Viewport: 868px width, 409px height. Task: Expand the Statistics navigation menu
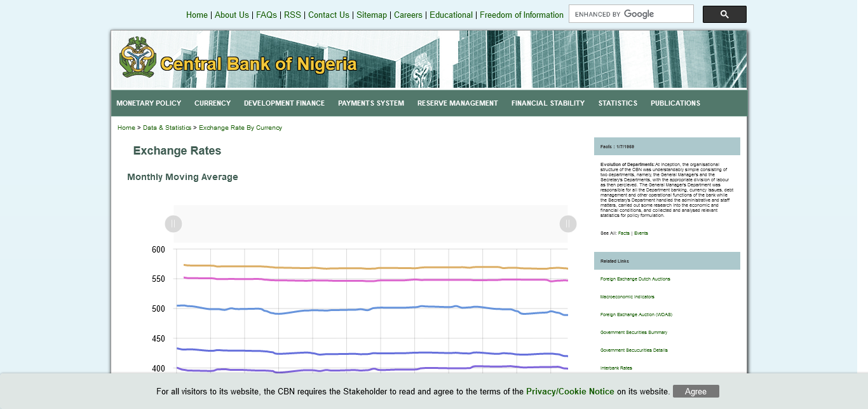coord(618,103)
